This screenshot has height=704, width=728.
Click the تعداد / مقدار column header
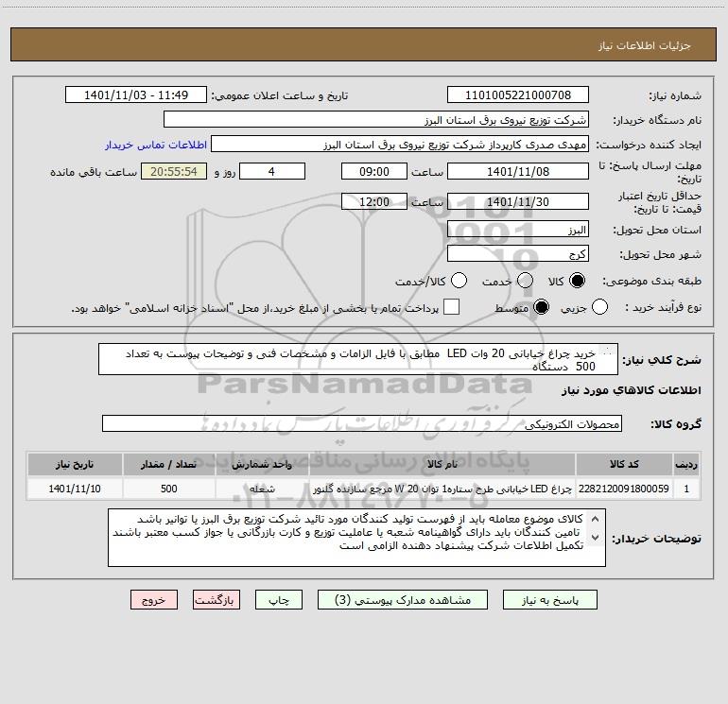tap(169, 464)
